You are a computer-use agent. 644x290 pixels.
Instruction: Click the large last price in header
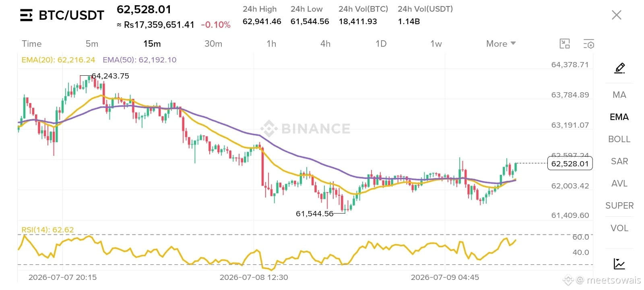[144, 9]
